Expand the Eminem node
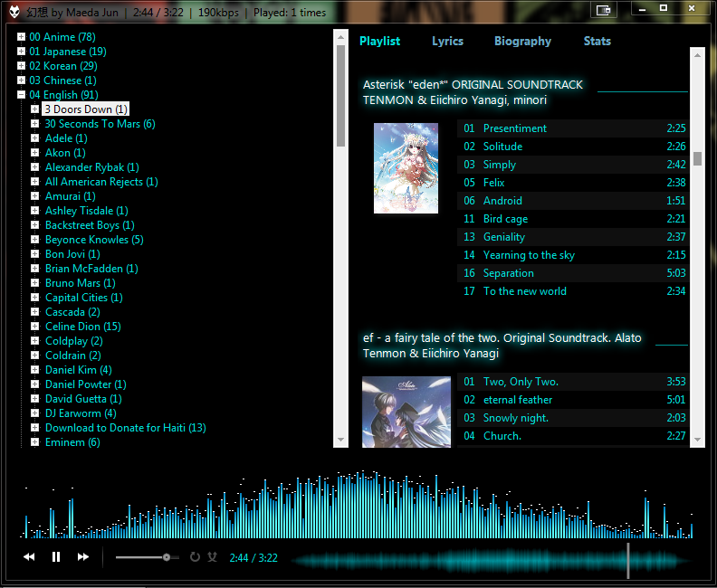Viewport: 717px width, 588px height. (34, 441)
